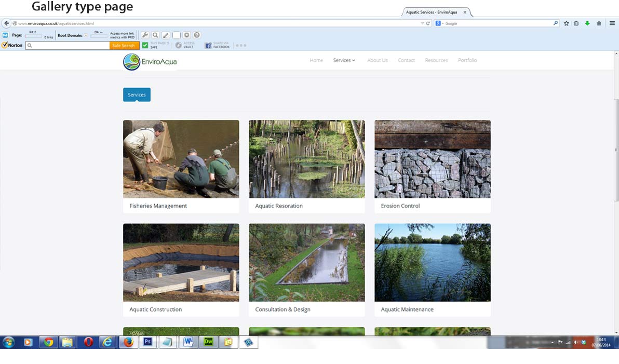The width and height of the screenshot is (619, 364).
Task: Open the Services dropdown in site navigation
Action: tap(344, 60)
